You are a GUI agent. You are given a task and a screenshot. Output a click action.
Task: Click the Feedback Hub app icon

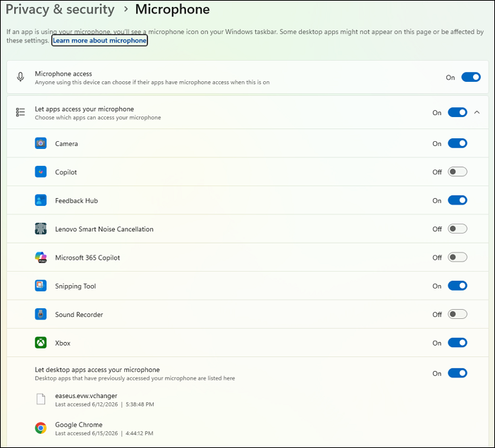(x=41, y=200)
